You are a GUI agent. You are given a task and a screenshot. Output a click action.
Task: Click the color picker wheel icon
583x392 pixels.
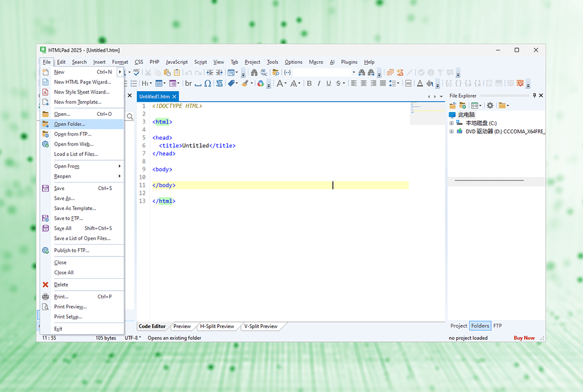click(x=261, y=83)
